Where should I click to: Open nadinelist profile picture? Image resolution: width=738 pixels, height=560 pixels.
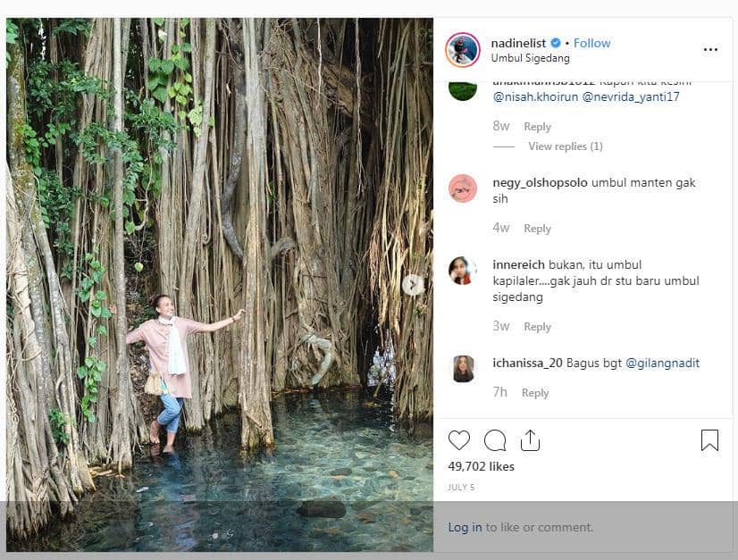(463, 50)
